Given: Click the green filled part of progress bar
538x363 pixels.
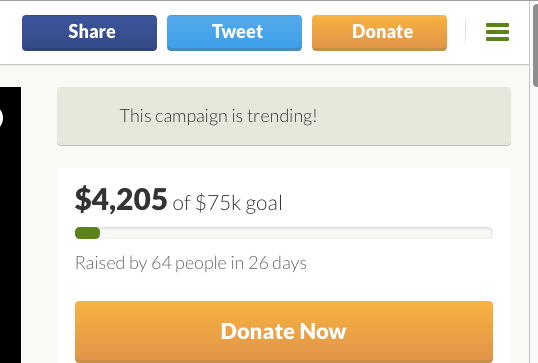Looking at the screenshot, I should 87,233.
